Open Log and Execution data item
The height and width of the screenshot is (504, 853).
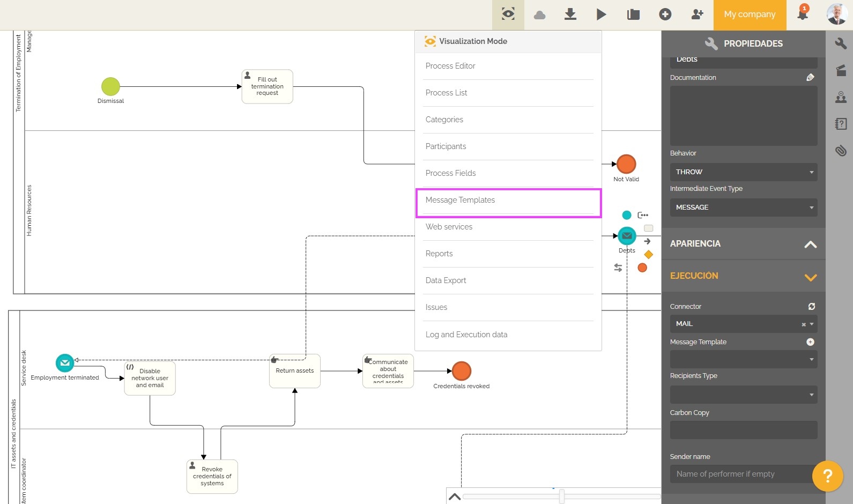click(x=508, y=335)
